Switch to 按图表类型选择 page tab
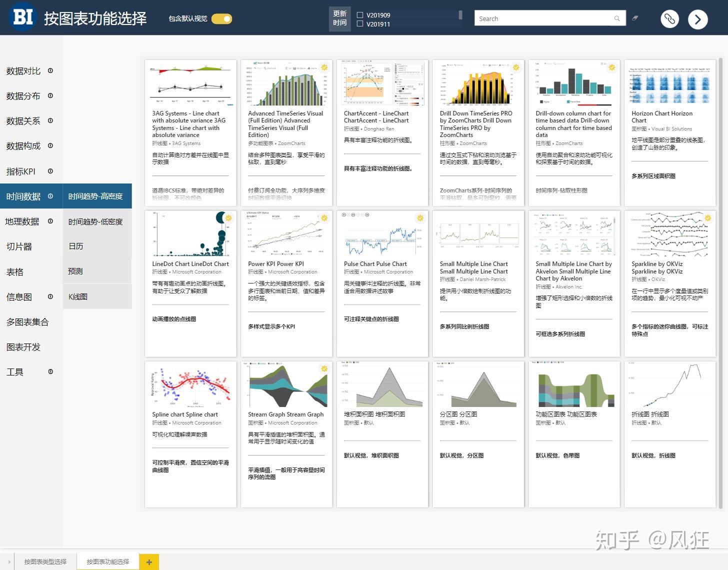 pos(45,562)
